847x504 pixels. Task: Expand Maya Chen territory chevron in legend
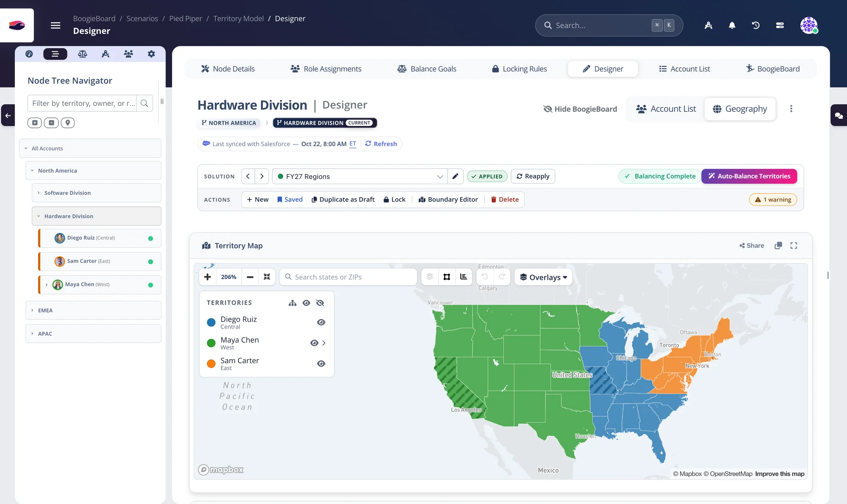324,343
